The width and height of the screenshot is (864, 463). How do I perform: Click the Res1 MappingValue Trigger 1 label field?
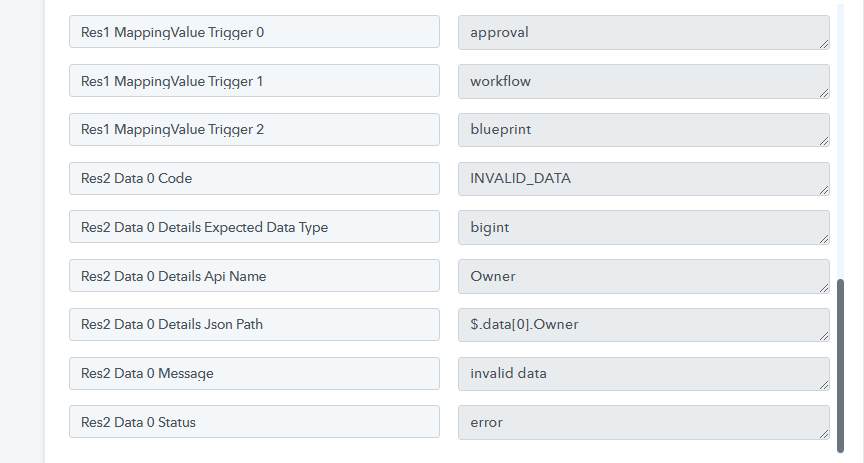point(254,80)
